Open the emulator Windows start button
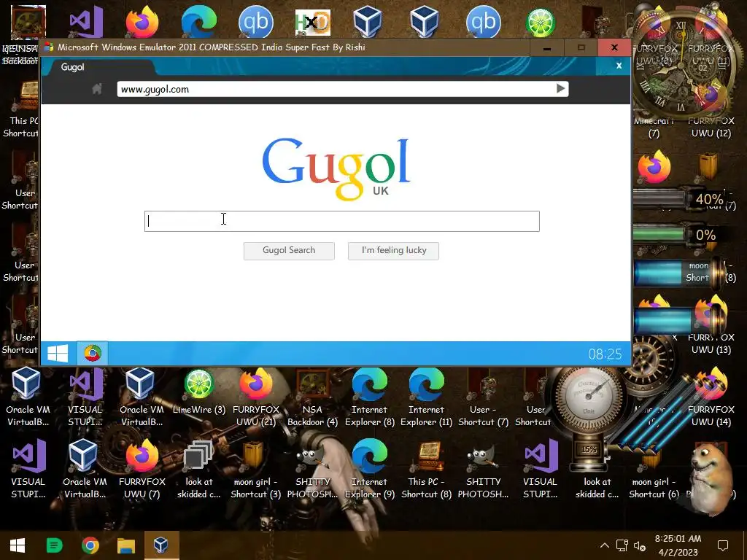This screenshot has width=747, height=560. [58, 354]
